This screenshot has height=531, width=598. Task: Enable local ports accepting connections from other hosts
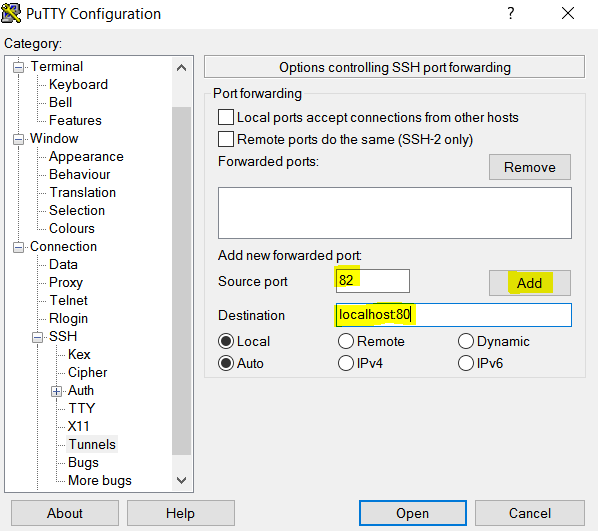[226, 117]
